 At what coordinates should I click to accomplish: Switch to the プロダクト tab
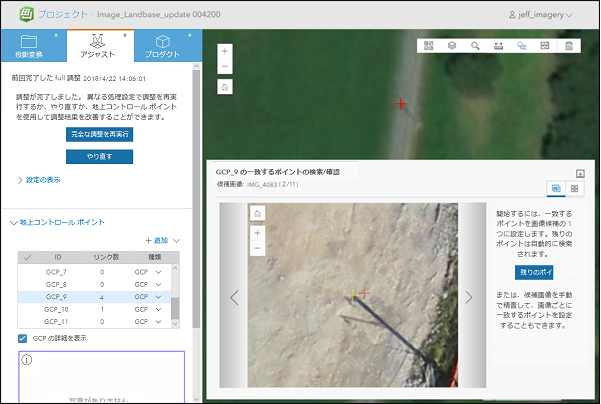tap(168, 46)
